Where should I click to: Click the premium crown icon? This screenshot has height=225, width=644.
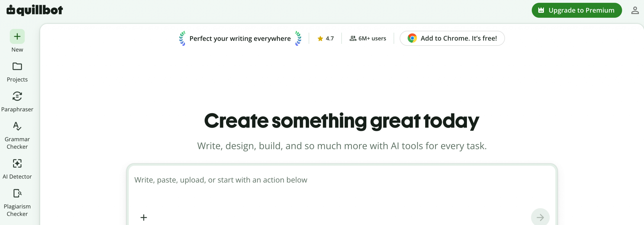click(541, 10)
